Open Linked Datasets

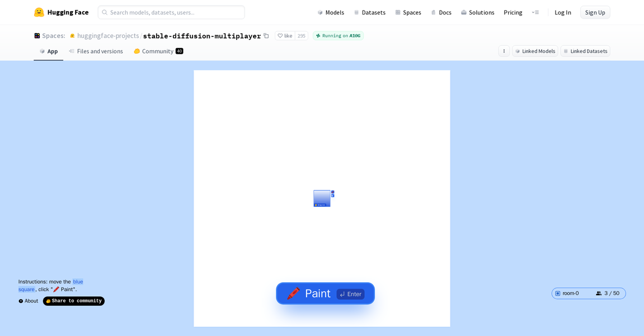coord(585,51)
